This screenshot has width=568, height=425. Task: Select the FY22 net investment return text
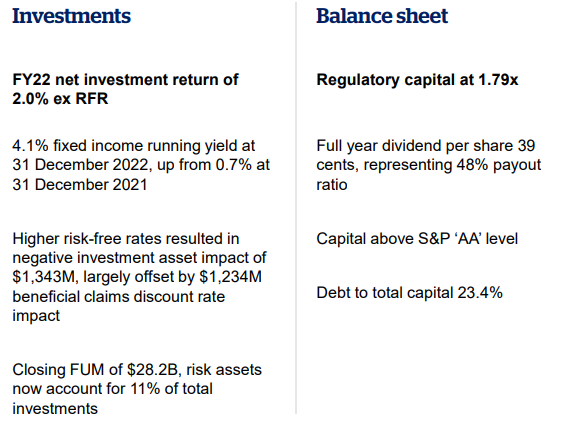click(125, 89)
